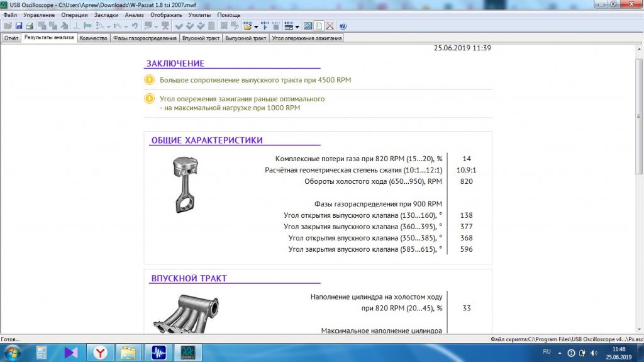The image size is (644, 362).
Task: Switch to the Отчёт tab
Action: [x=11, y=38]
